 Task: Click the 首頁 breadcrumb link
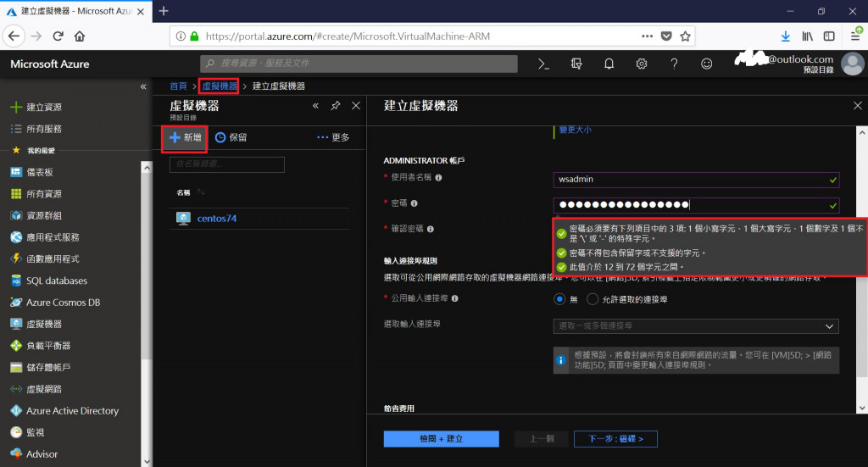click(x=178, y=86)
